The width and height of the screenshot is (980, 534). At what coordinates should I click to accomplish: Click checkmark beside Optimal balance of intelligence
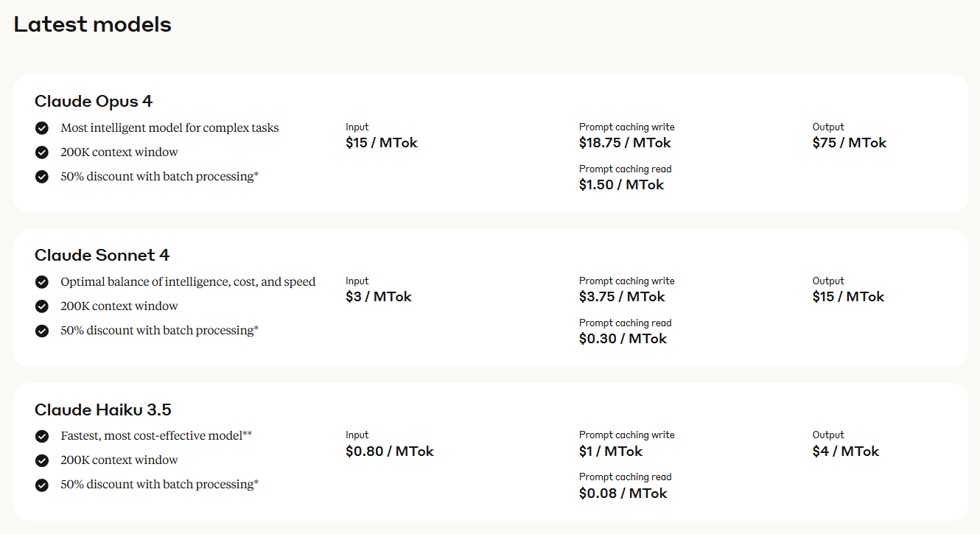pos(42,282)
